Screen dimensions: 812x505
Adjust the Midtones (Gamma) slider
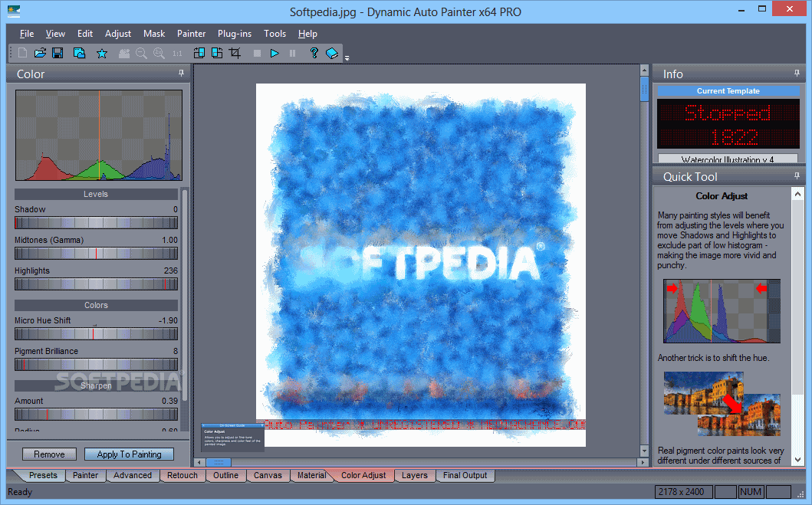(x=96, y=253)
